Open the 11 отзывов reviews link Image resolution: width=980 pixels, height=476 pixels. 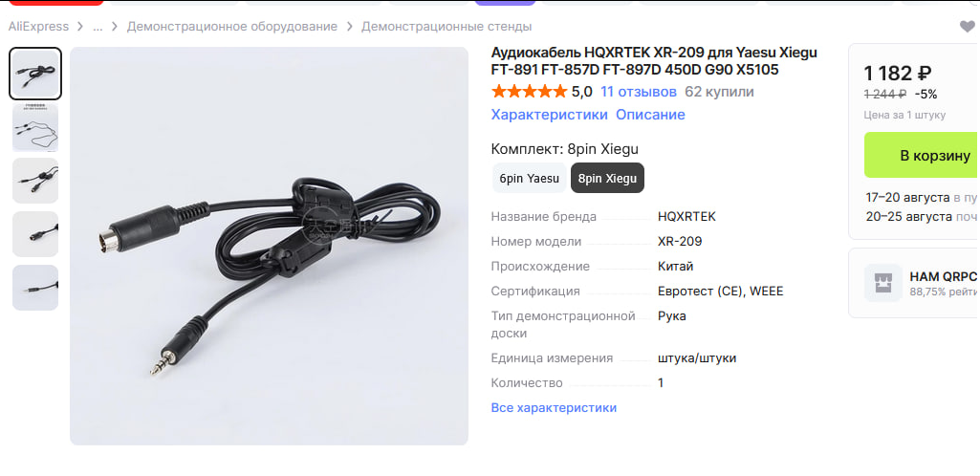coord(638,93)
